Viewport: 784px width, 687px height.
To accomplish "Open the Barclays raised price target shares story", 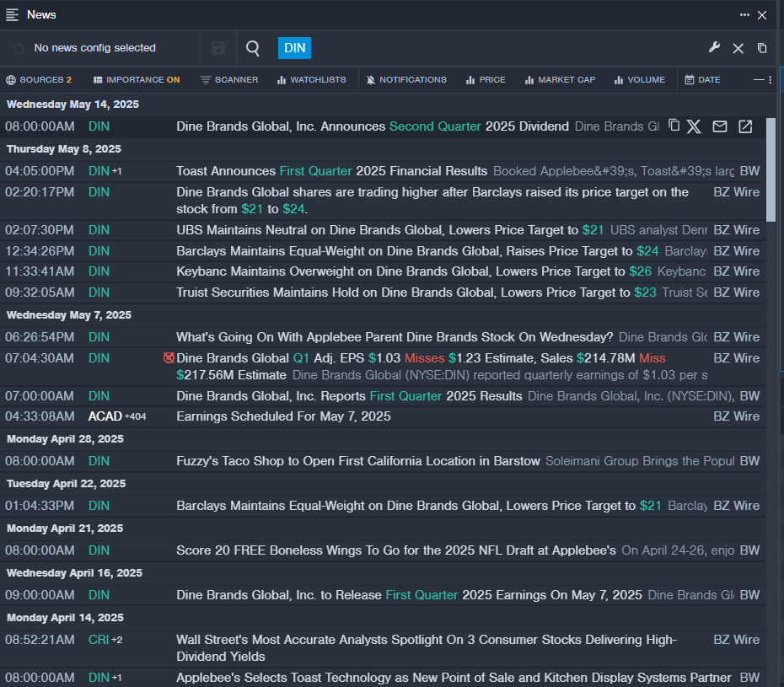I will click(x=432, y=201).
